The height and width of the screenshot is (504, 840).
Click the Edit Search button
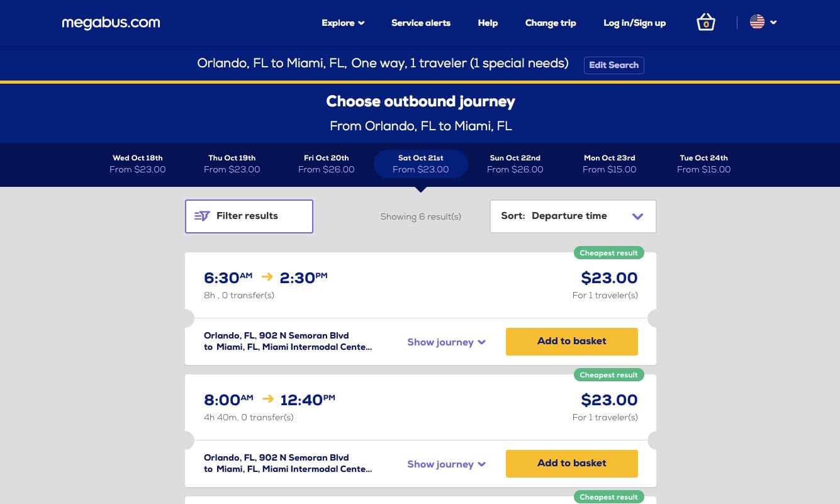613,65
